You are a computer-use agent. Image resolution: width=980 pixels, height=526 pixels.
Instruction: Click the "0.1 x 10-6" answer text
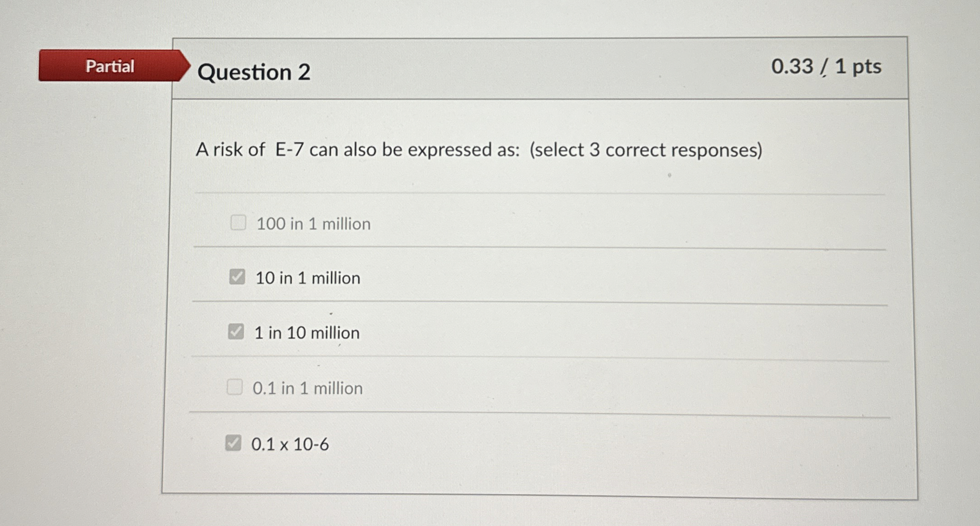coord(289,444)
